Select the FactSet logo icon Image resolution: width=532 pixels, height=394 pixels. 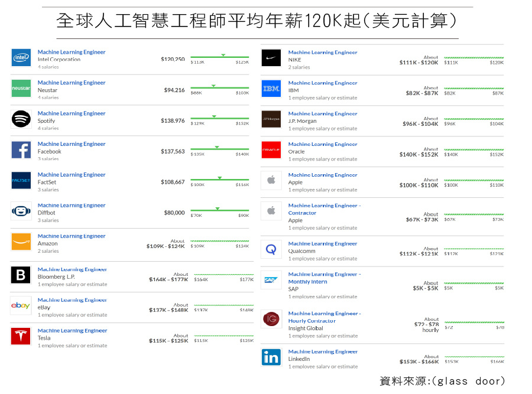pyautogui.click(x=21, y=180)
